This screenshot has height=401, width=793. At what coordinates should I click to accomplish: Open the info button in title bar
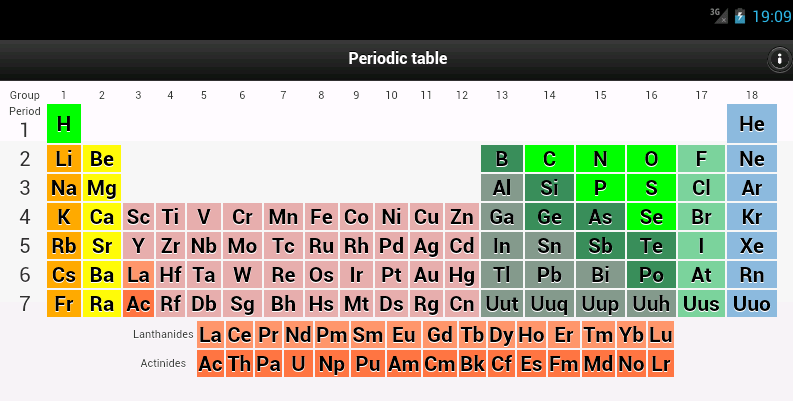point(779,59)
